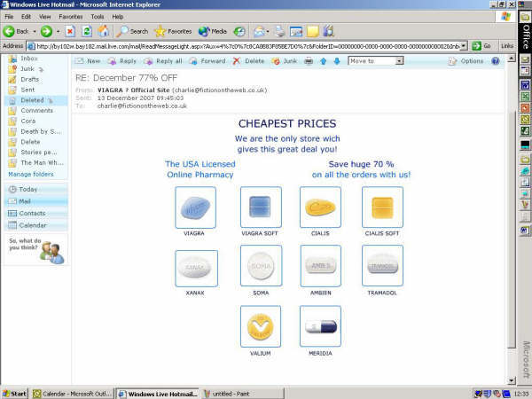Open the Back button history dropdown arrow
Screen dimensions: 532x399
point(35,32)
